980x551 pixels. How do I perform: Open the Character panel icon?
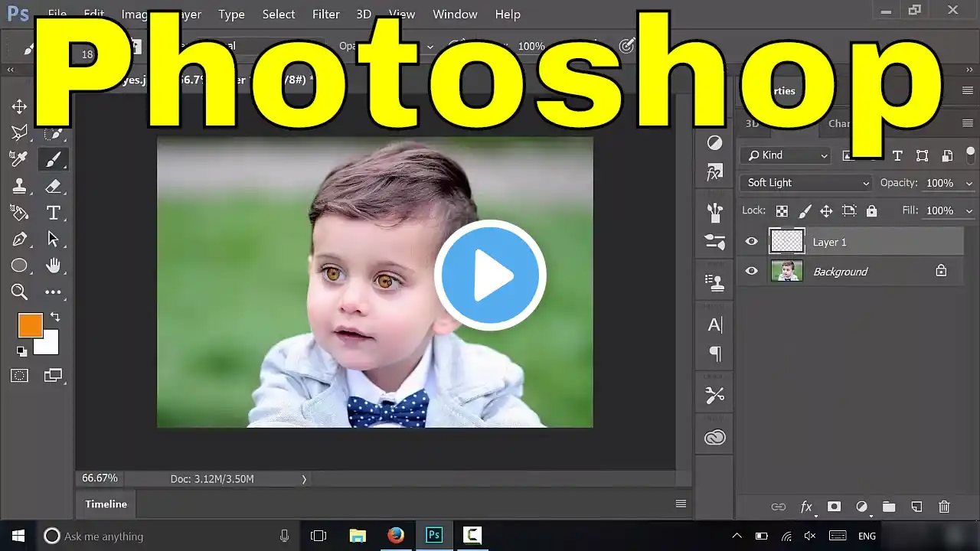pos(714,324)
